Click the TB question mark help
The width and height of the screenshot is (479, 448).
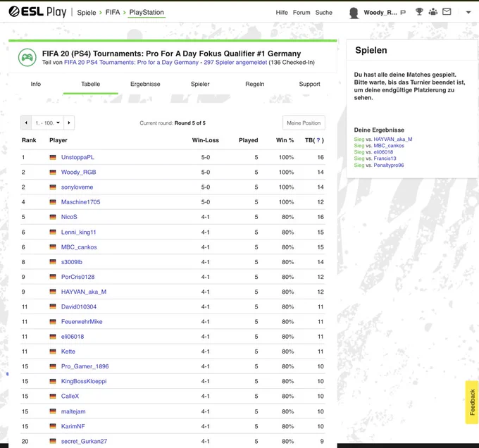tap(318, 140)
